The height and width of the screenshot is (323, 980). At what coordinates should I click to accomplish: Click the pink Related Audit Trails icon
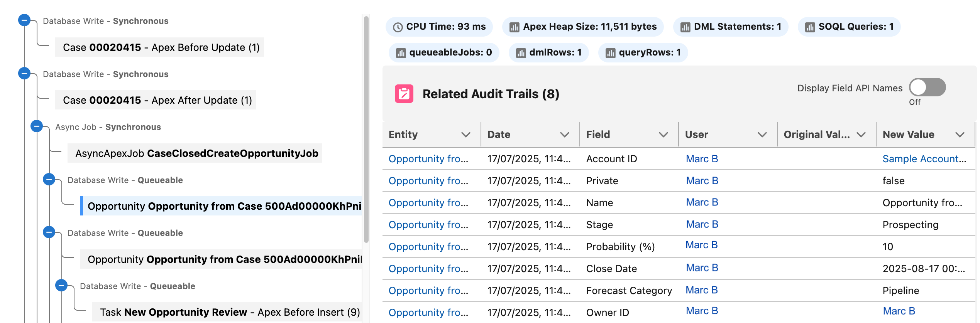click(x=404, y=94)
